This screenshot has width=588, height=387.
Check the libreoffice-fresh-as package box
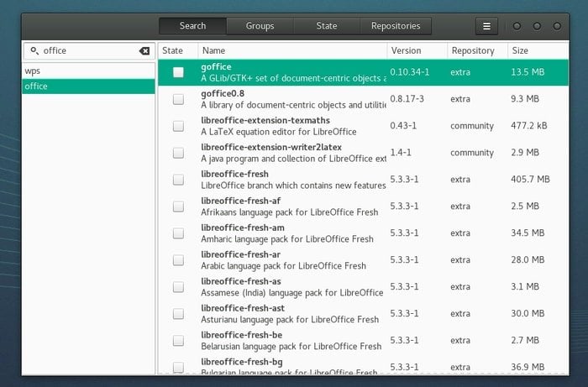coord(178,287)
